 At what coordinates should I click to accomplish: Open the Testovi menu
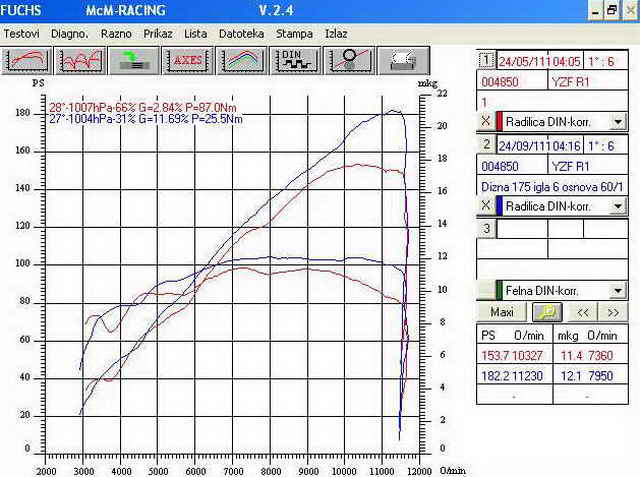22,33
